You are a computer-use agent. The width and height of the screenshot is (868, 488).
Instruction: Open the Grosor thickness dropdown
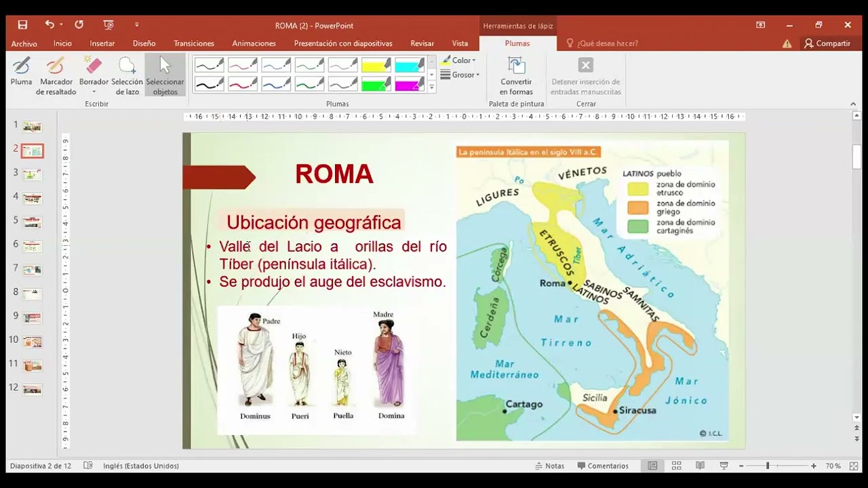coord(460,75)
